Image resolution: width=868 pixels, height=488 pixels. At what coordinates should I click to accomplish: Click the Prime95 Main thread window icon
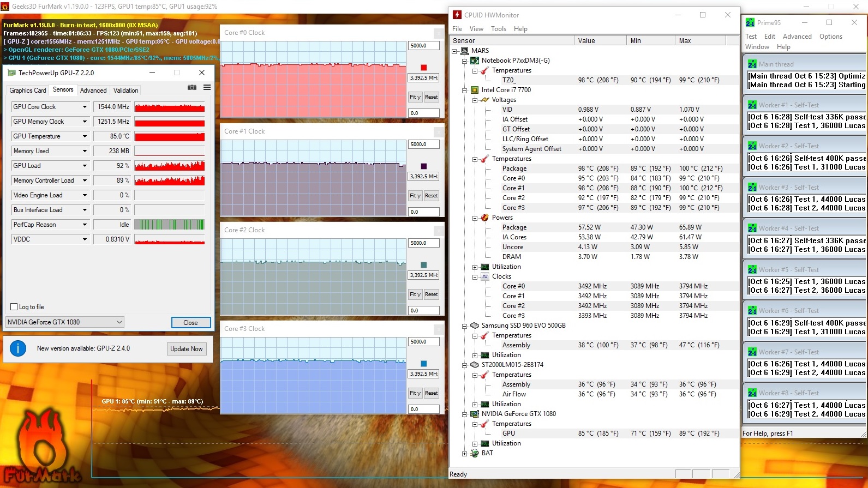[x=752, y=64]
